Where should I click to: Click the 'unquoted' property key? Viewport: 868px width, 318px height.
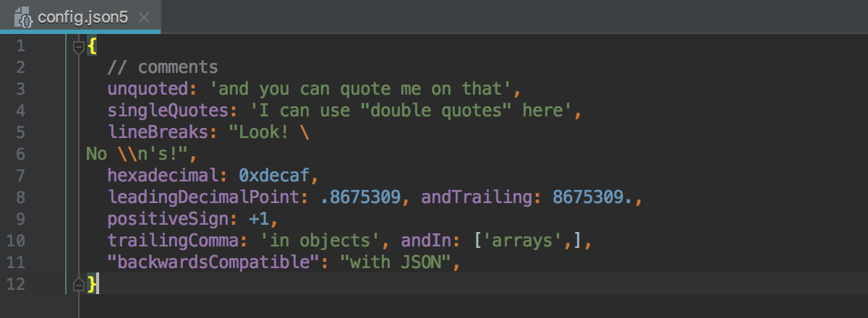148,89
